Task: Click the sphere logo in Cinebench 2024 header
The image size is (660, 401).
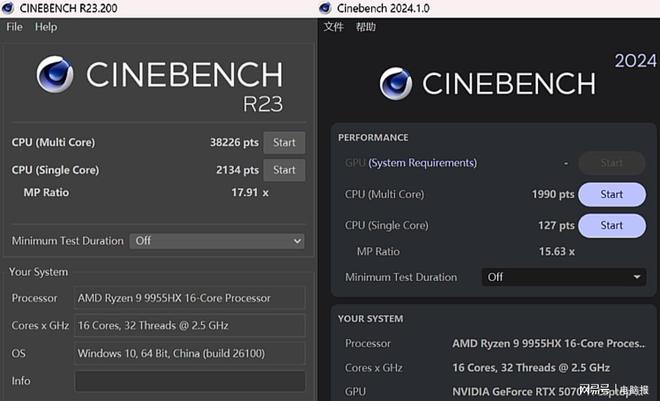Action: tap(397, 84)
